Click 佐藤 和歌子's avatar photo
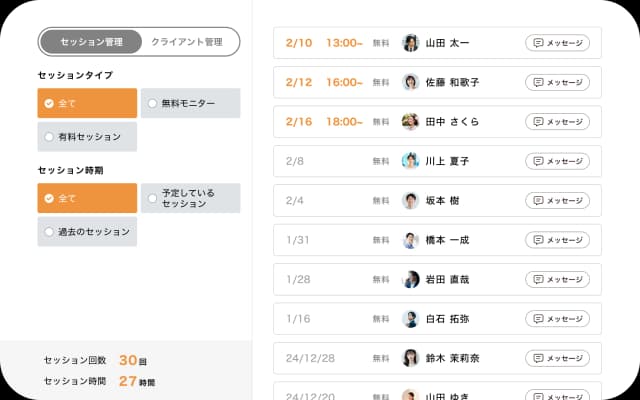 click(x=410, y=82)
